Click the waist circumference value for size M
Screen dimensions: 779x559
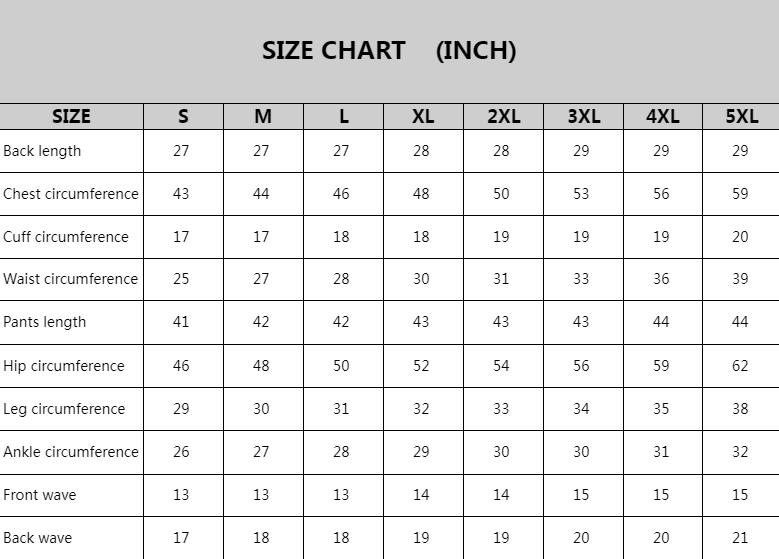click(261, 279)
